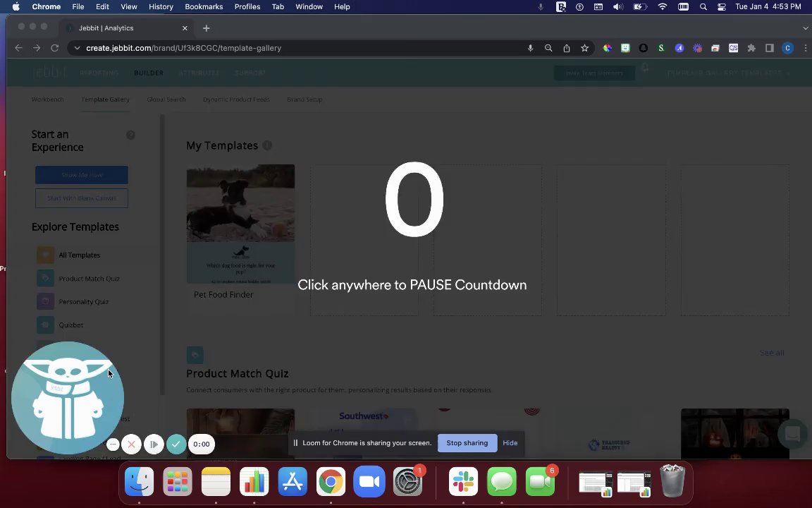Toggle the Chrome side panel
This screenshot has width=812, height=508.
point(770,48)
